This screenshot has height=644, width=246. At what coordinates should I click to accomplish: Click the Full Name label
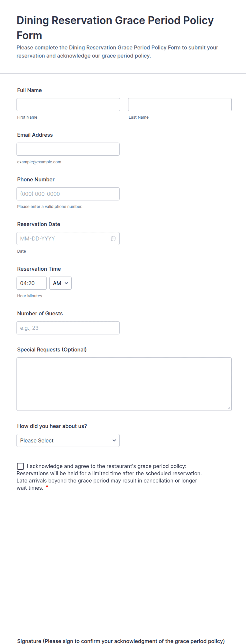pyautogui.click(x=29, y=90)
